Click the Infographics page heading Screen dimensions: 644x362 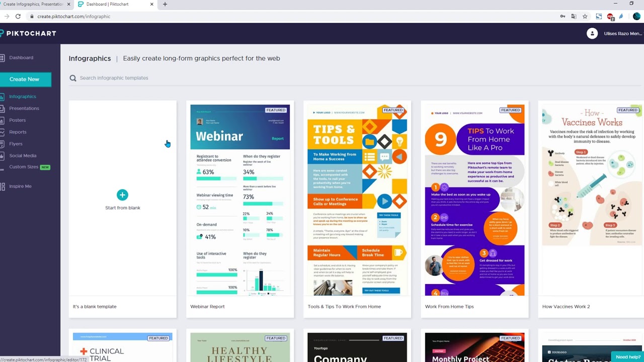[90, 58]
